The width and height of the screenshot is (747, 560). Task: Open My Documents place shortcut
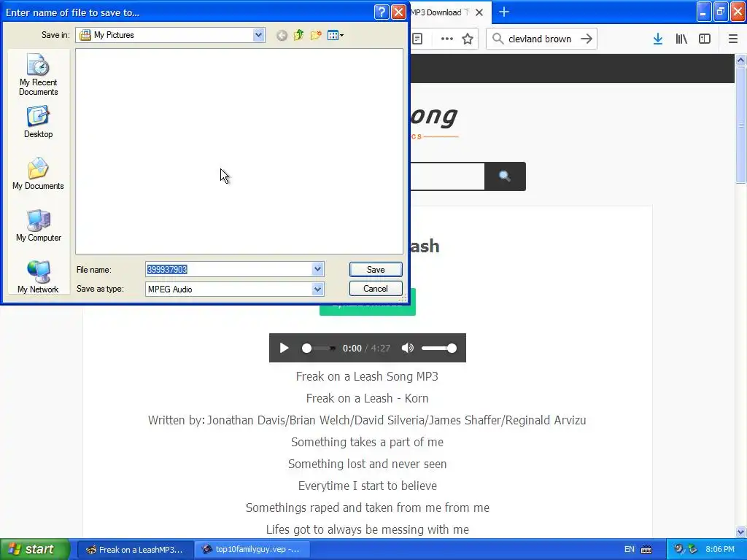point(38,174)
